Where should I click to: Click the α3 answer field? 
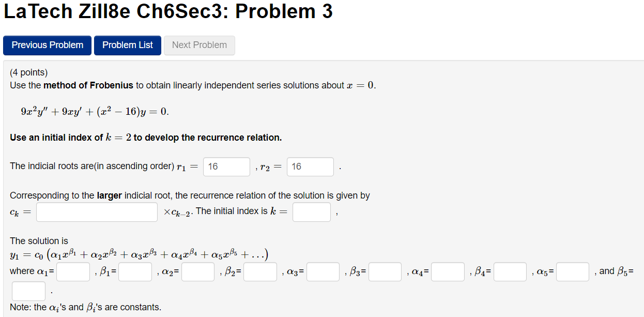pos(323,272)
